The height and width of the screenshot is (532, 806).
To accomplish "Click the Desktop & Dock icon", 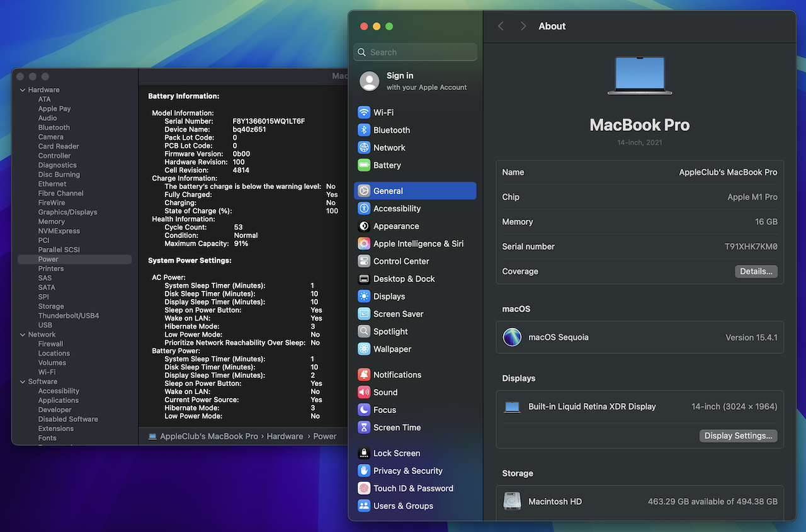I will [x=364, y=279].
